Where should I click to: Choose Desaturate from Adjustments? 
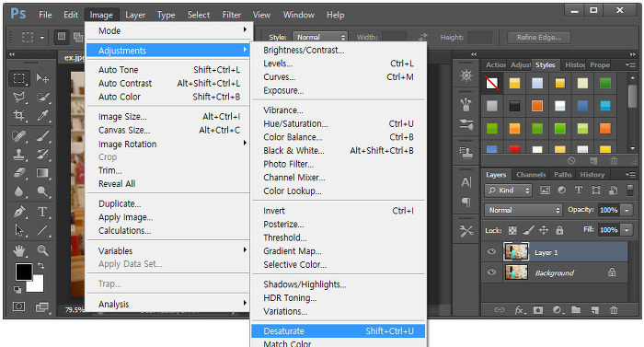coord(339,331)
